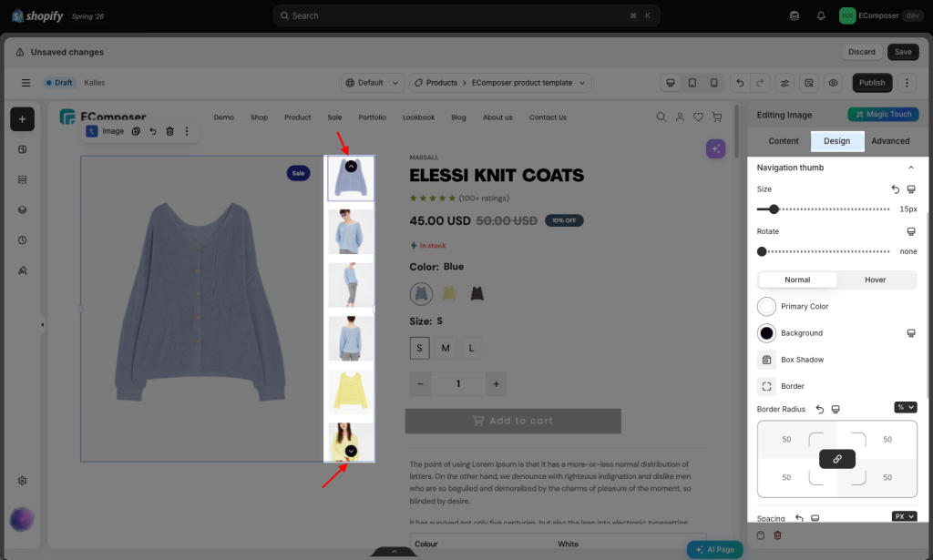The image size is (933, 560).
Task: Open the sections library sidebar icon
Action: point(23,179)
